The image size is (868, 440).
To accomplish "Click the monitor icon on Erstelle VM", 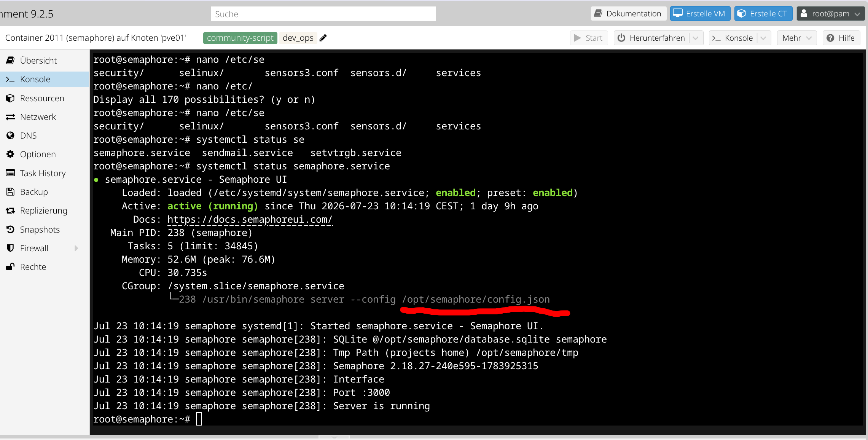I will [678, 13].
